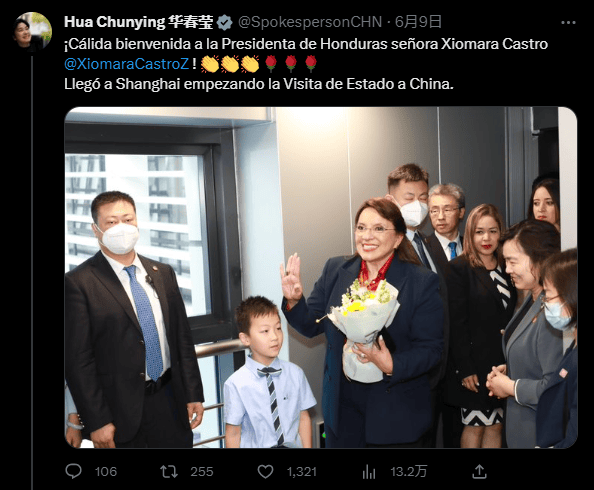Click the 13.2万 views count
Image resolution: width=594 pixels, height=490 pixels.
[x=409, y=472]
